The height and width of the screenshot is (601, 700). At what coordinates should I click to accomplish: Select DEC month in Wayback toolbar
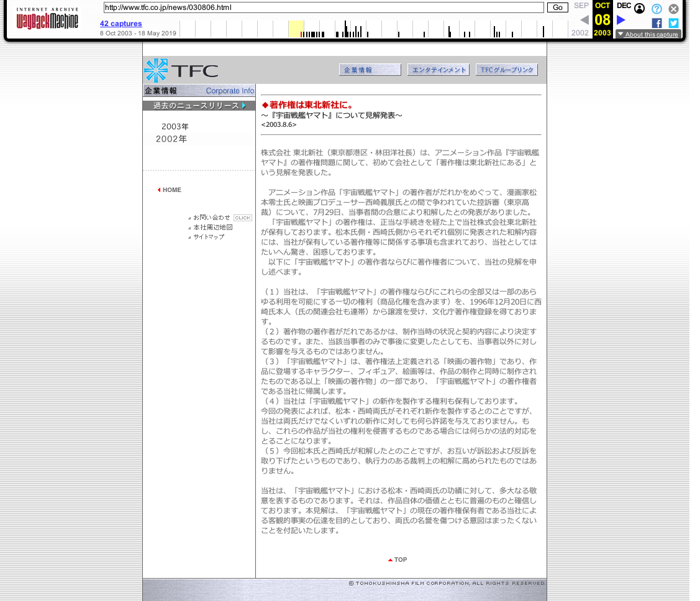point(624,6)
